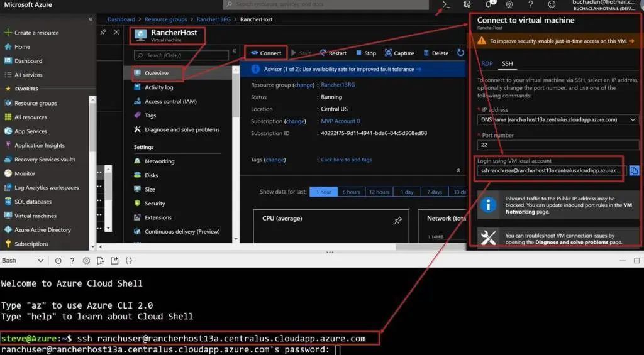This screenshot has width=644, height=355.
Task: Pin the RancherHost blade
Action: 103,31
